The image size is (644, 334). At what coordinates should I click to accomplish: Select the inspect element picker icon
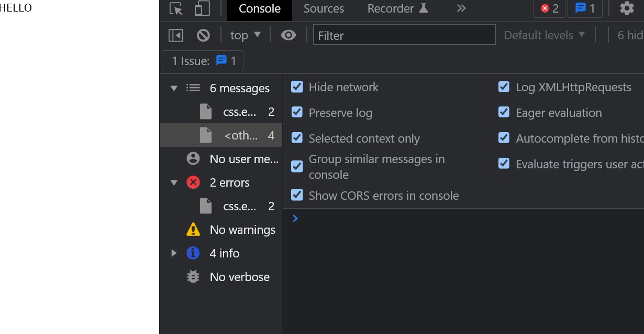click(x=176, y=9)
